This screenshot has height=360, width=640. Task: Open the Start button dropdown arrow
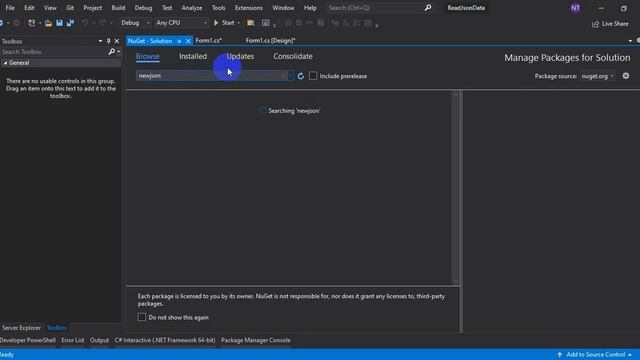(238, 23)
